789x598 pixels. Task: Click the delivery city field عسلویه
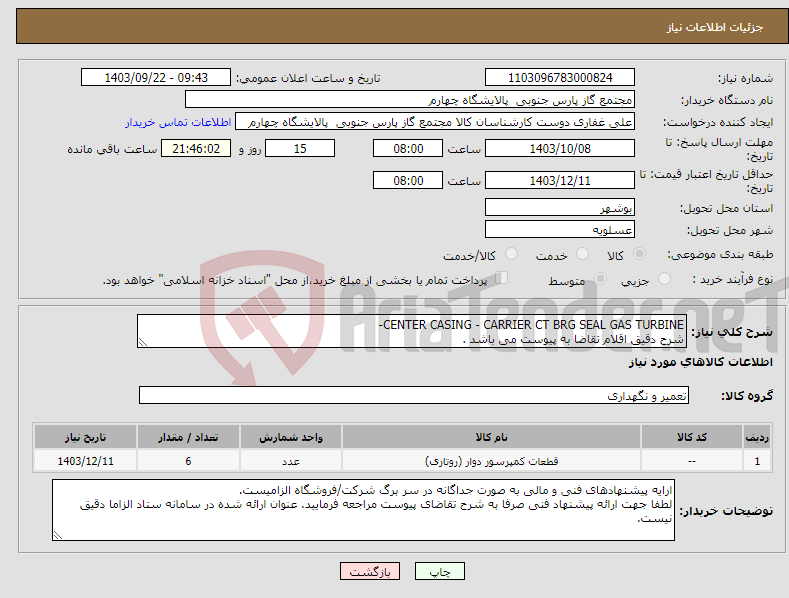point(560,230)
